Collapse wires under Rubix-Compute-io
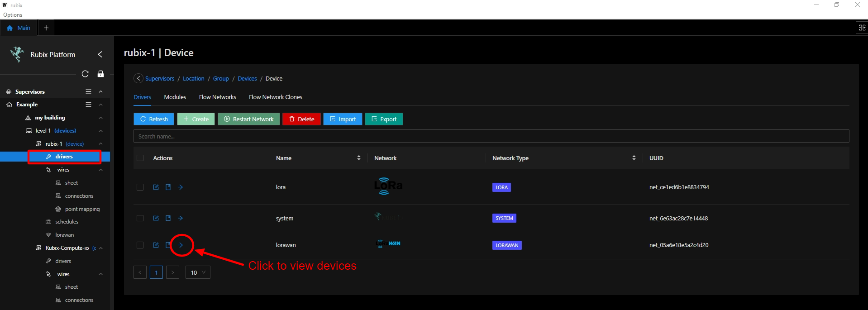 point(100,274)
